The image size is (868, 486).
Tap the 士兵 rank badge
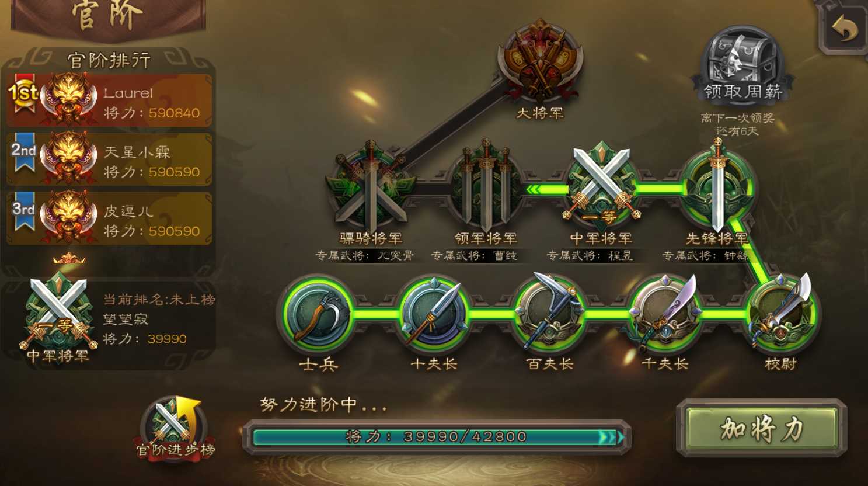pos(318,314)
